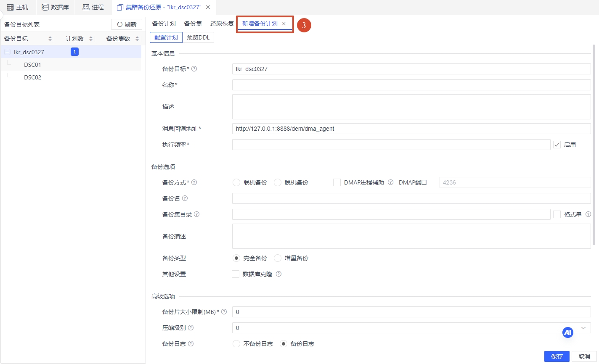The height and width of the screenshot is (364, 599).
Task: Open the 备份集 tab
Action: [x=193, y=24]
